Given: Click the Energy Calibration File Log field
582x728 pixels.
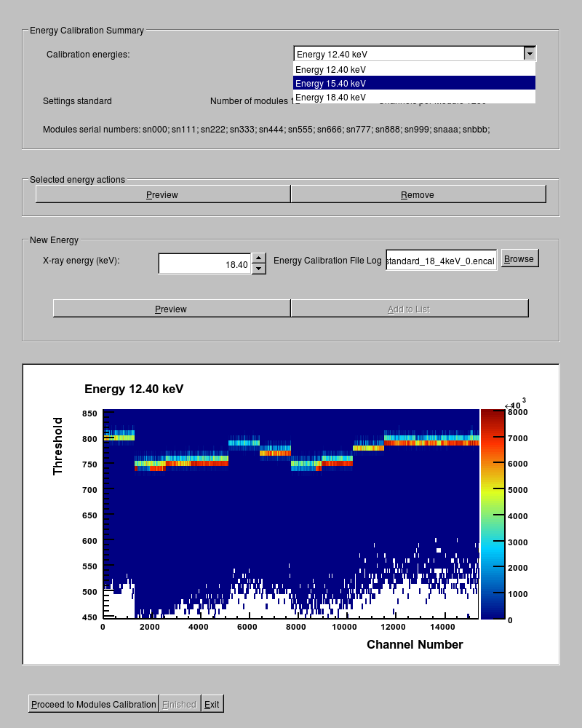Looking at the screenshot, I should point(441,261).
